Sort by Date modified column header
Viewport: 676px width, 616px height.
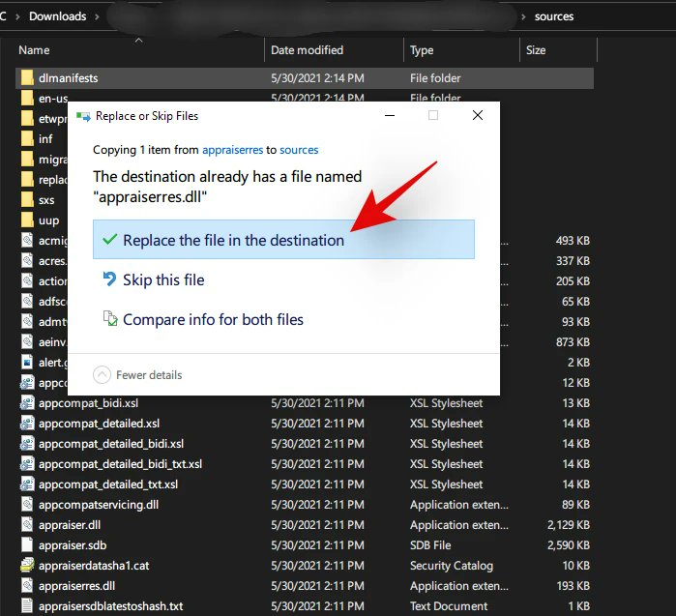pos(307,50)
